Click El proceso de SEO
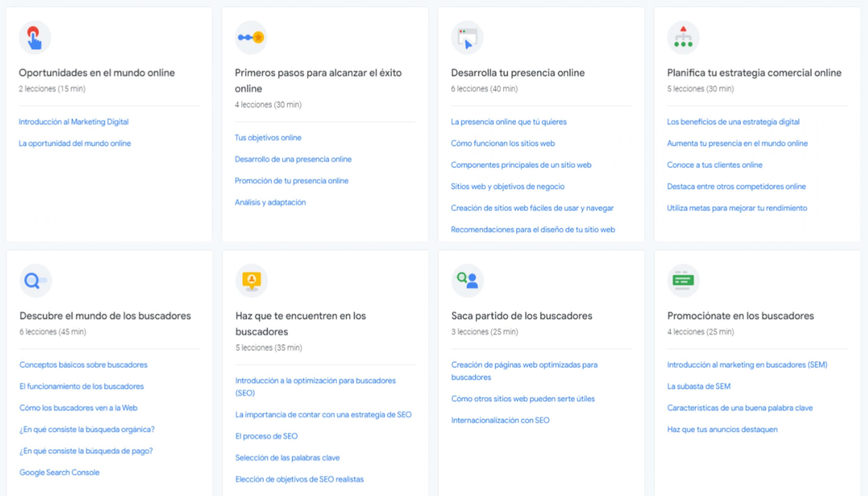 pyautogui.click(x=266, y=436)
